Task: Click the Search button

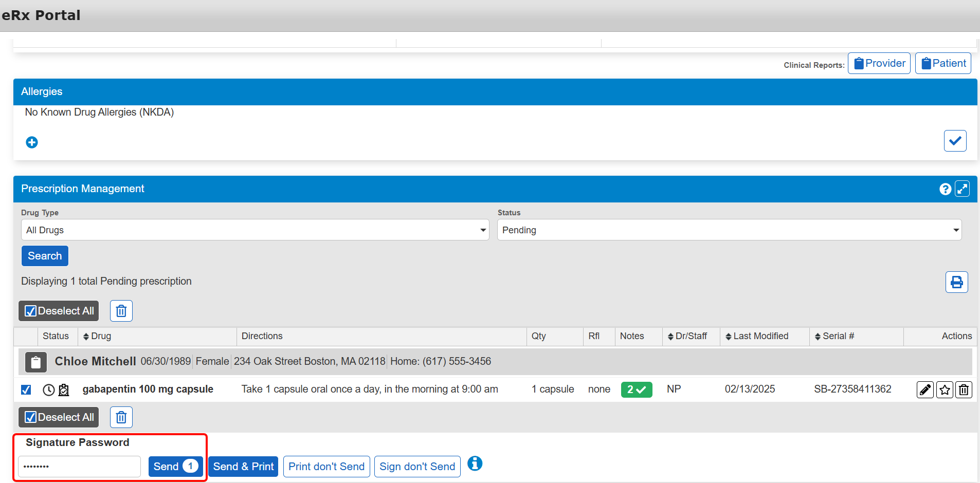Action: (45, 256)
